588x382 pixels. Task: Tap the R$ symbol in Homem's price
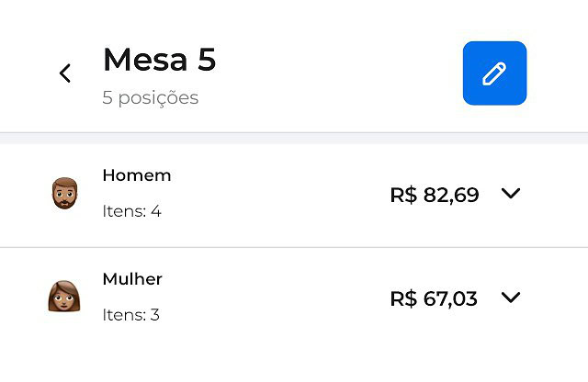point(403,195)
